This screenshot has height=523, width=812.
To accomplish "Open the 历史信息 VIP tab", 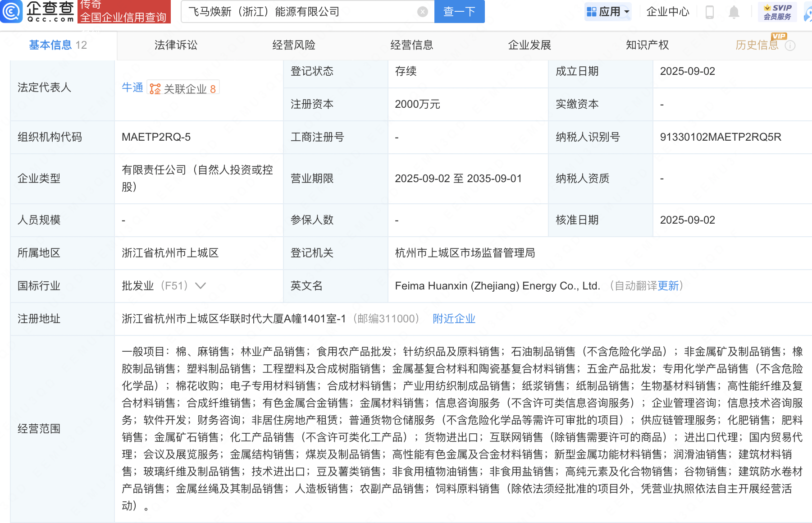I will point(757,45).
